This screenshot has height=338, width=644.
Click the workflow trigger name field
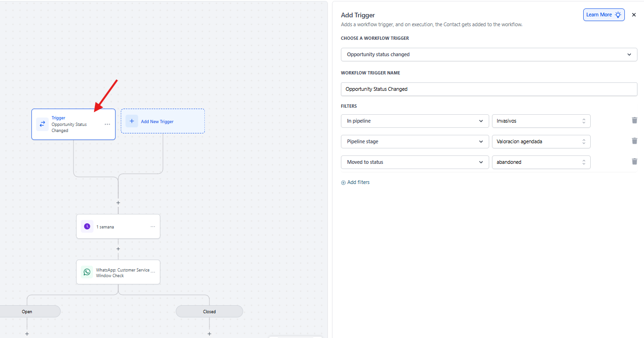pyautogui.click(x=489, y=89)
